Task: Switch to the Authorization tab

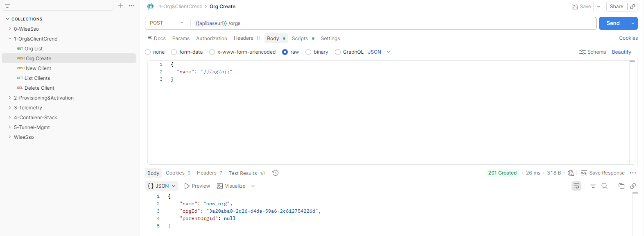Action: (x=212, y=39)
